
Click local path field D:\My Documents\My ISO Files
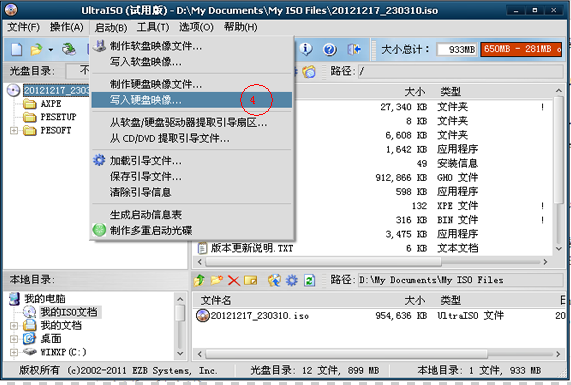[460, 280]
